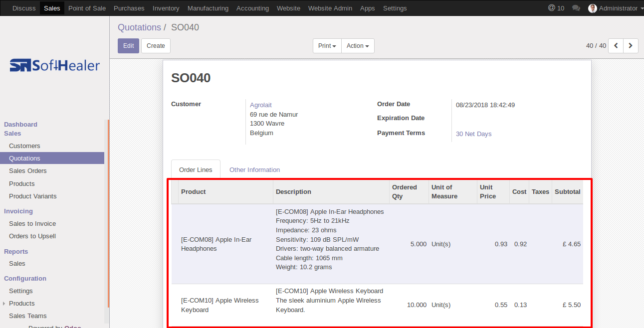Viewport: 644px width, 328px height.
Task: Click the Description column header
Action: point(331,192)
